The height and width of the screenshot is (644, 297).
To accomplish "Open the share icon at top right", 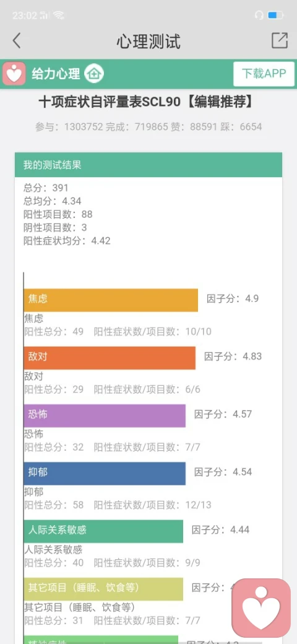I will coord(279,40).
